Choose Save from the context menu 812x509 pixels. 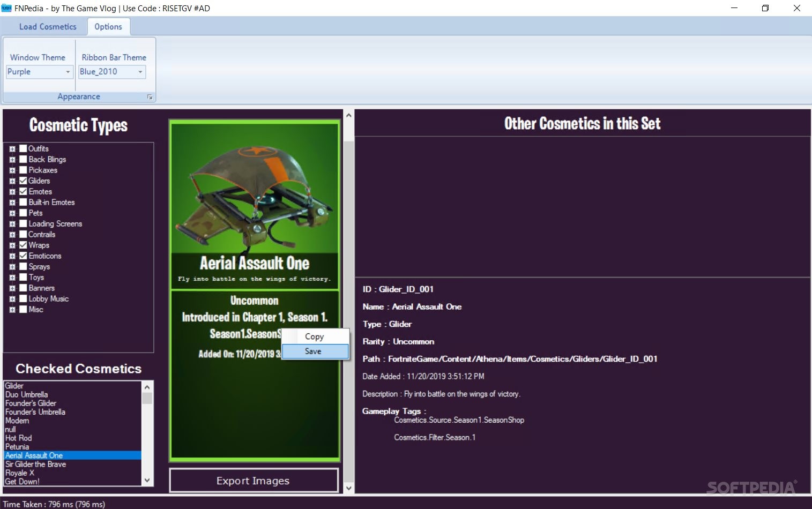(315, 351)
